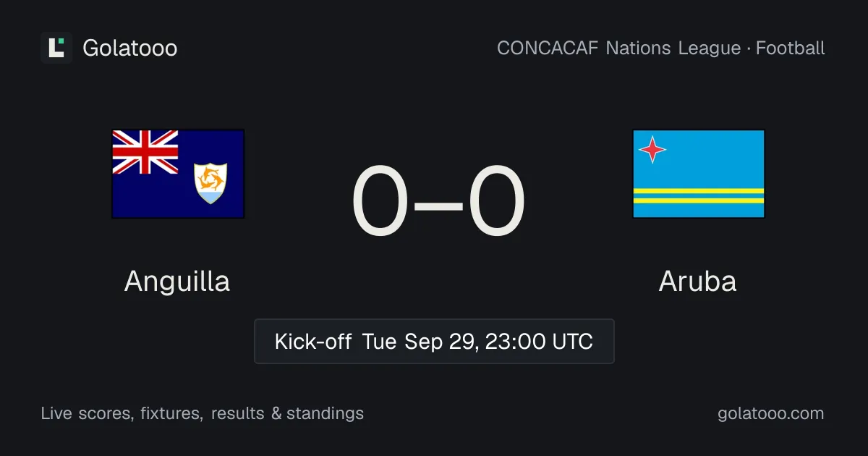The image size is (868, 456).
Task: Select the Anguilla team name
Action: [177, 281]
